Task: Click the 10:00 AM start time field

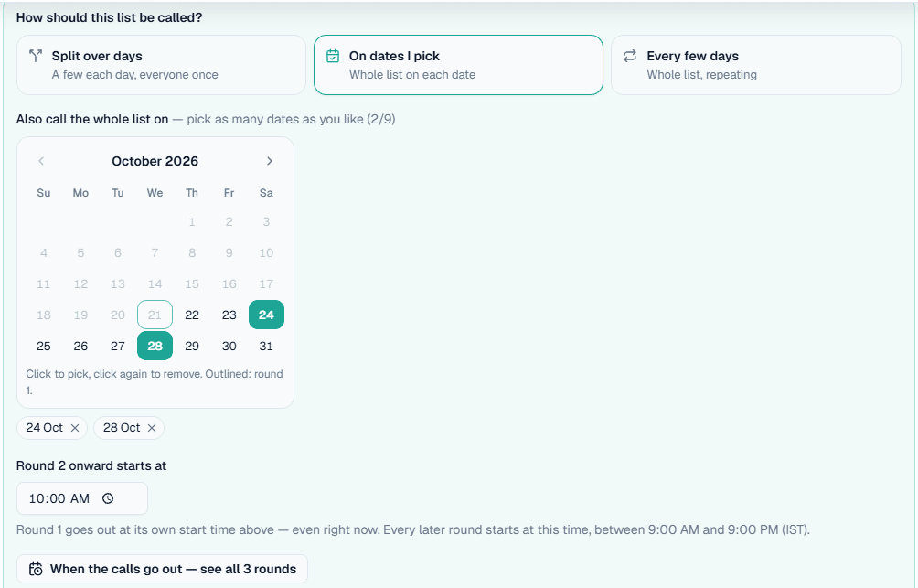Action: (82, 498)
